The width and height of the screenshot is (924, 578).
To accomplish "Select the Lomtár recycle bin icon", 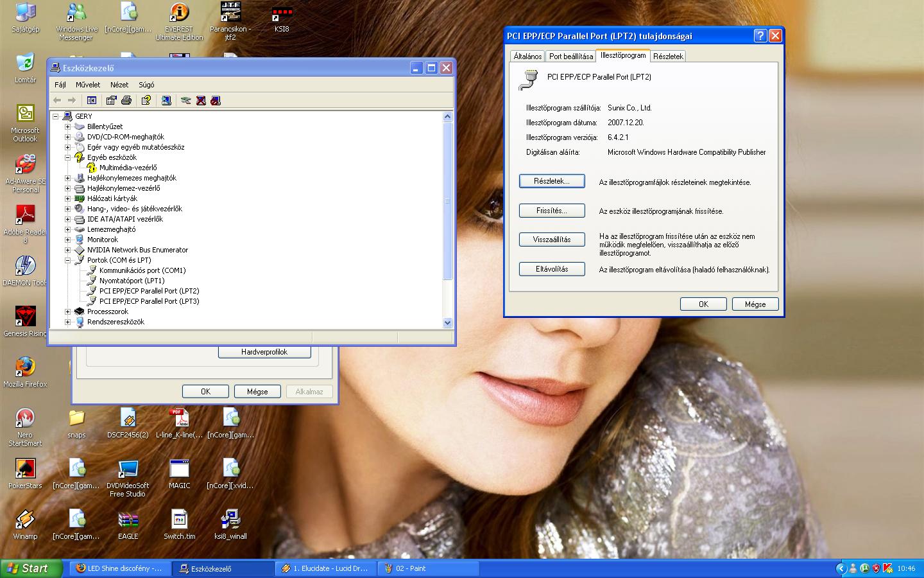I will 25,69.
